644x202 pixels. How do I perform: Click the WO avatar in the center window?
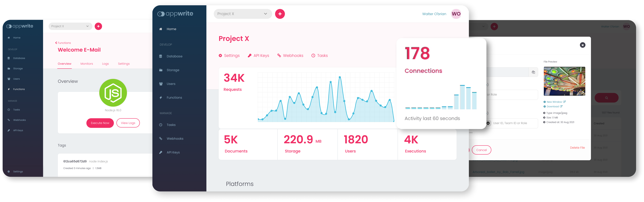click(x=456, y=14)
